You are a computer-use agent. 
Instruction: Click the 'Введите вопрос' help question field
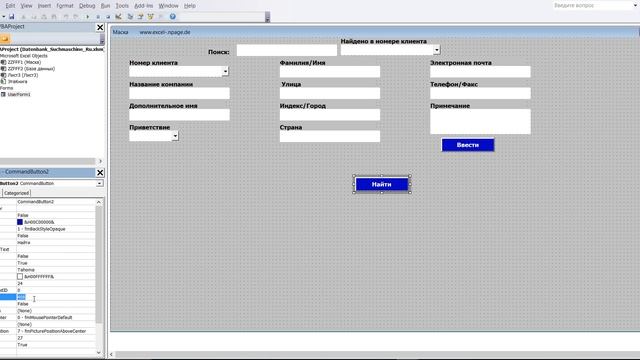point(593,5)
